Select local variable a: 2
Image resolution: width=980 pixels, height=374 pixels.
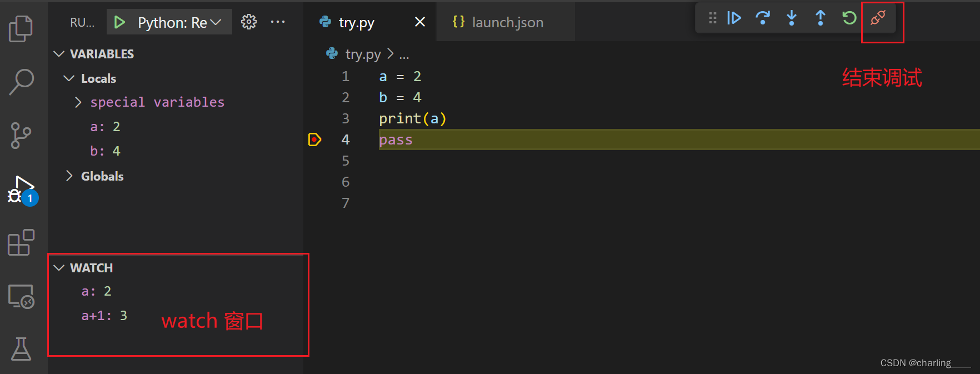tap(105, 127)
